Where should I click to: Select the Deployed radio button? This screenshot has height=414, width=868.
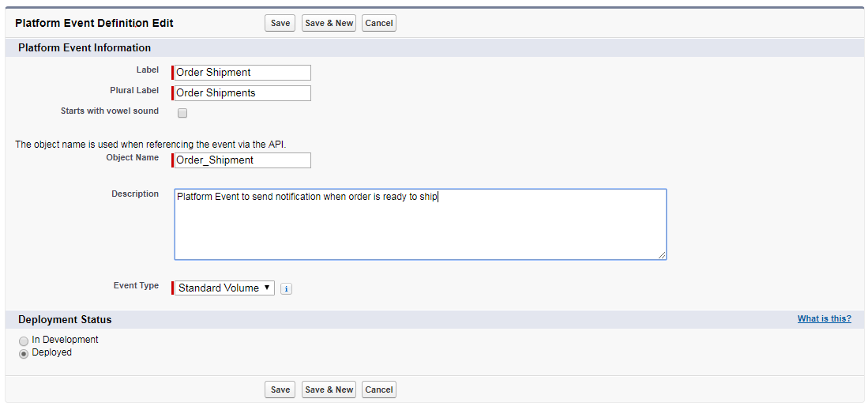24,354
